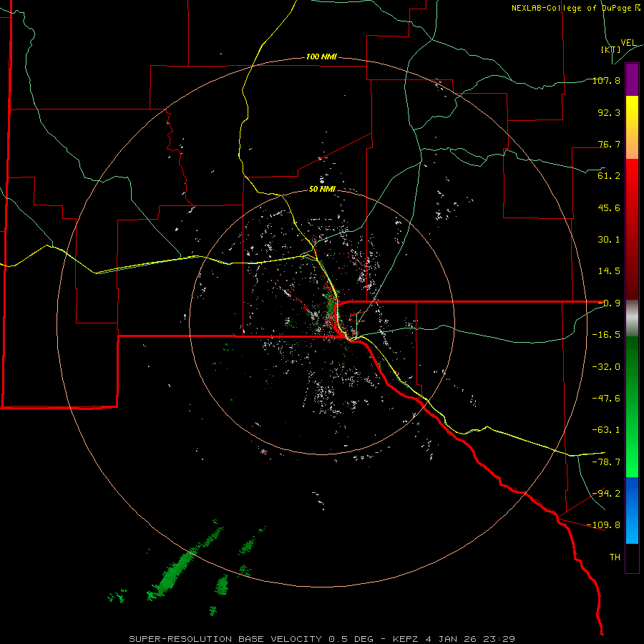Pick the orange segment of velocity scale

[x=632, y=147]
